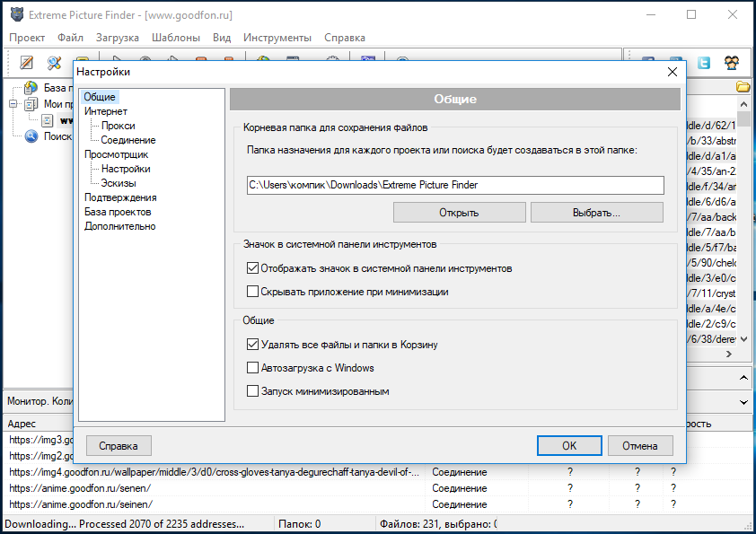The image size is (756, 534).
Task: Enable Скрывать приложение при минимизации
Action: [252, 291]
